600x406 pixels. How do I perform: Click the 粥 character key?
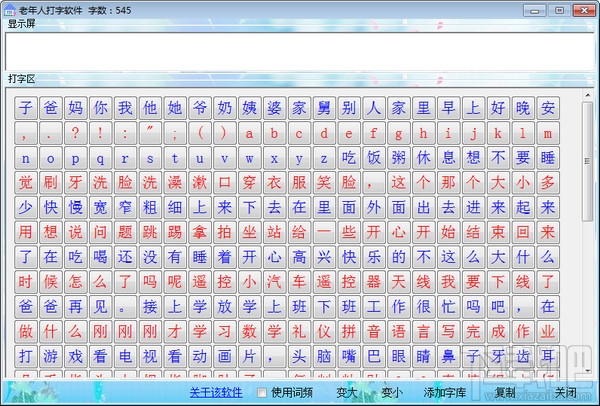coord(399,158)
